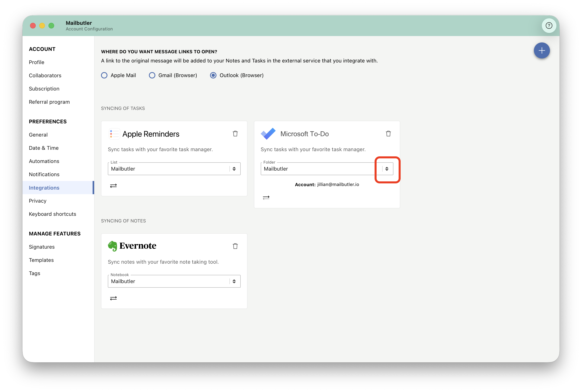The width and height of the screenshot is (582, 392).
Task: Open General preferences
Action: [38, 135]
